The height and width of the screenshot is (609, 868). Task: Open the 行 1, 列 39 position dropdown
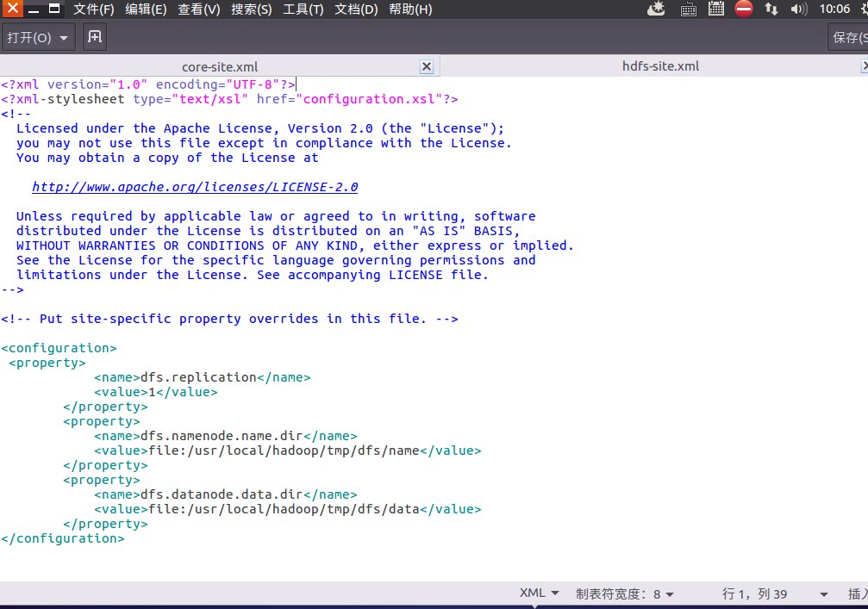click(775, 593)
